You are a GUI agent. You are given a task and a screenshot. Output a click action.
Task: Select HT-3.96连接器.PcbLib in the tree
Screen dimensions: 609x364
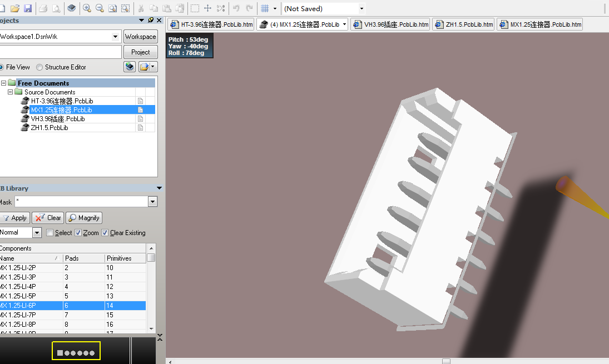tap(62, 101)
